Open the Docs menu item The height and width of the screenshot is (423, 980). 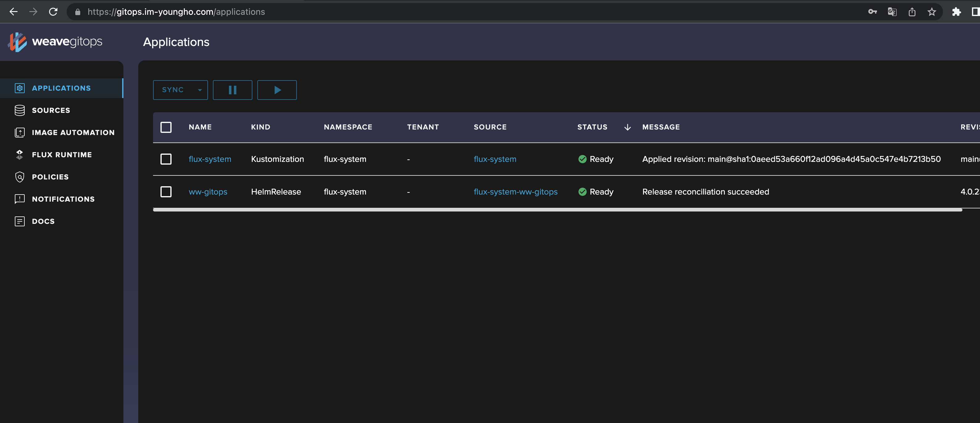(x=43, y=221)
